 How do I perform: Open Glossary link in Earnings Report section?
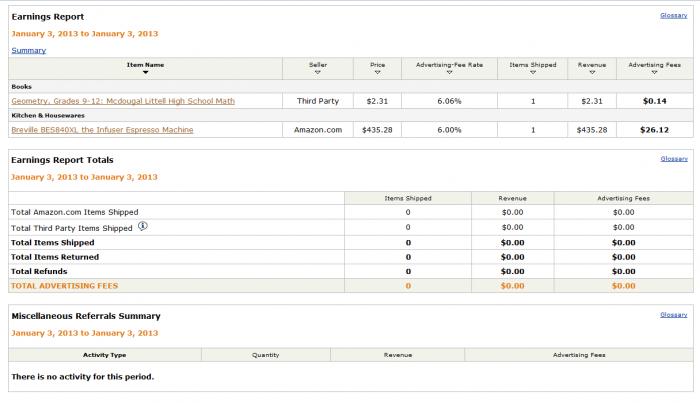click(x=673, y=16)
